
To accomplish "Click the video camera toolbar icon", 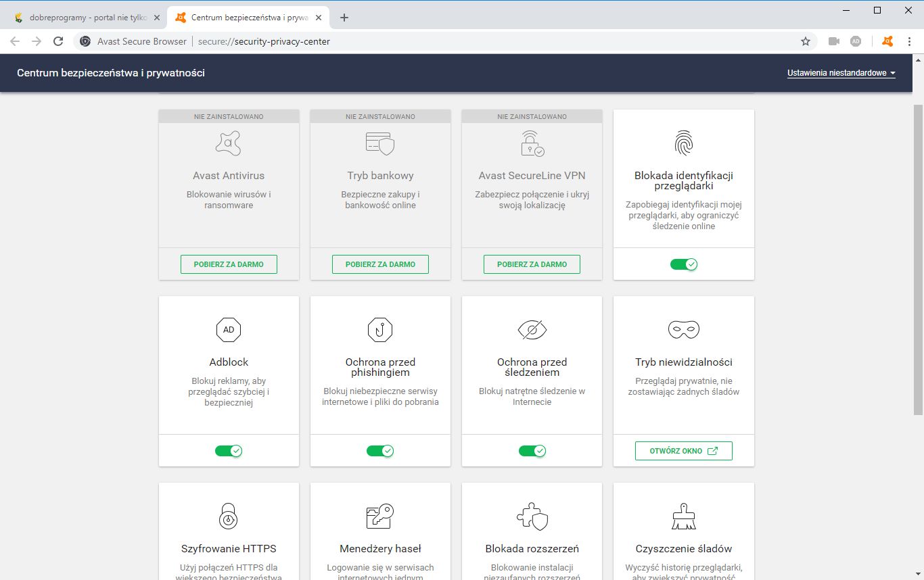I will pos(834,41).
